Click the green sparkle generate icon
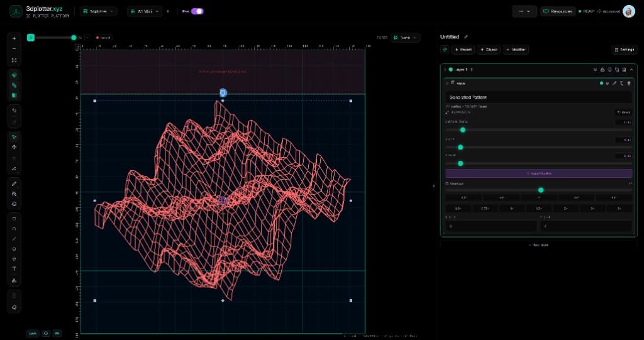 (x=445, y=50)
